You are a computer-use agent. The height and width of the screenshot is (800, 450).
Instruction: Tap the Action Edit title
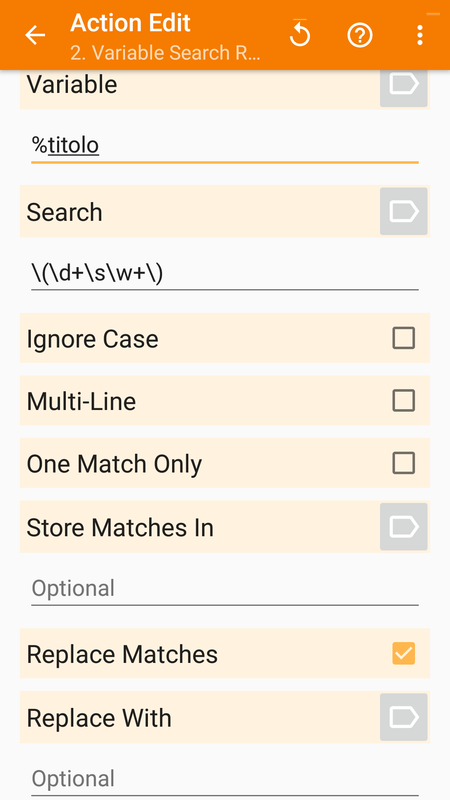point(130,23)
